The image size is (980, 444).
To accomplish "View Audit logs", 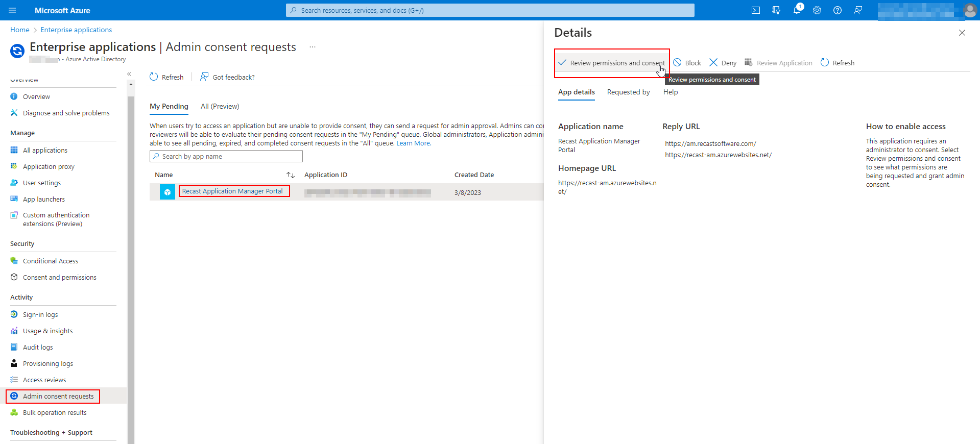I will (38, 347).
